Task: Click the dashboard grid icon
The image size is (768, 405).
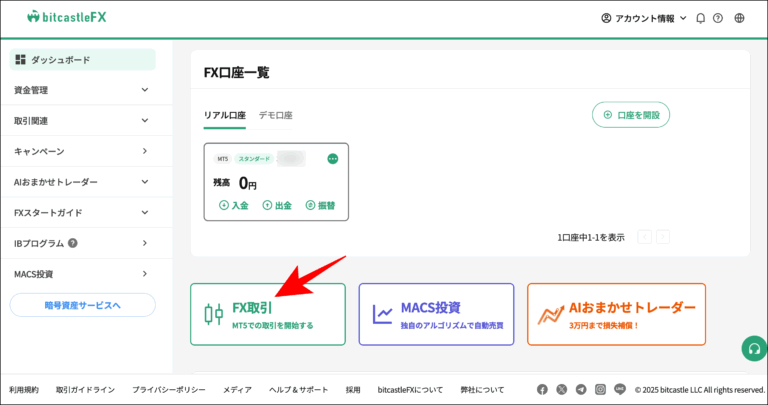Action: pos(21,60)
